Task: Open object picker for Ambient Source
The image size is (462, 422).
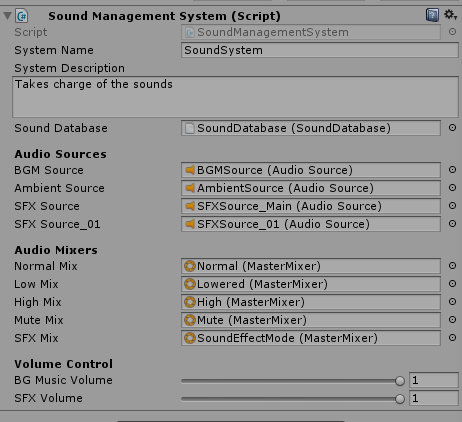Action: point(452,188)
